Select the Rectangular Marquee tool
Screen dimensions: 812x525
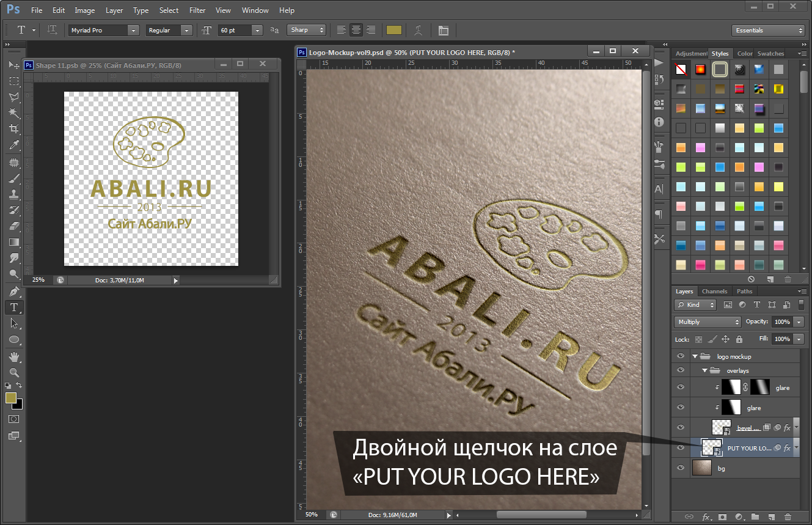point(13,80)
